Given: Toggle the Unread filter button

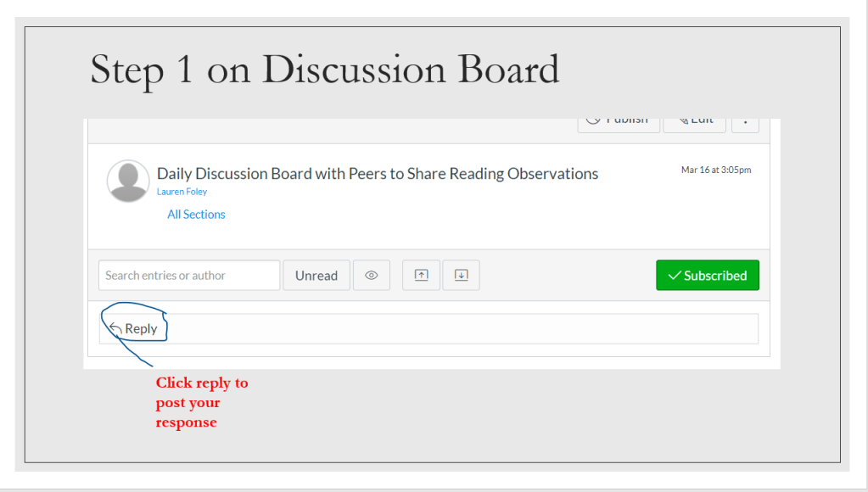Looking at the screenshot, I should (316, 276).
